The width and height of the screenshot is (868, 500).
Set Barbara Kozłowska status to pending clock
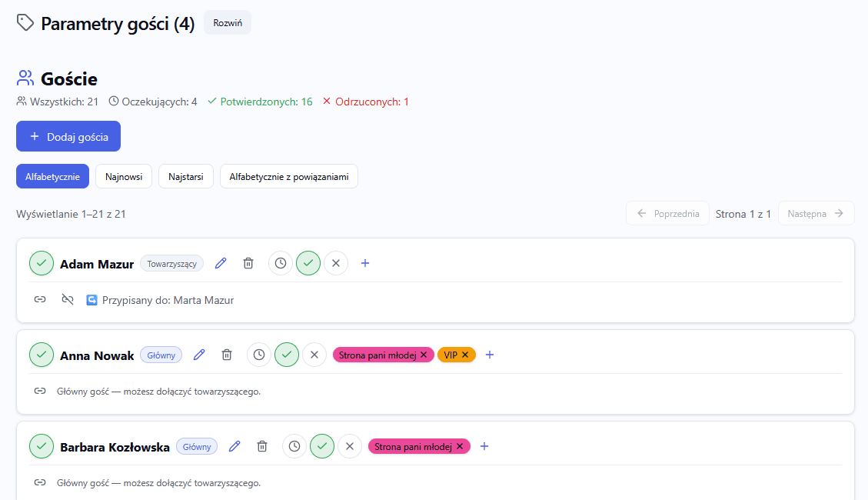coord(294,446)
